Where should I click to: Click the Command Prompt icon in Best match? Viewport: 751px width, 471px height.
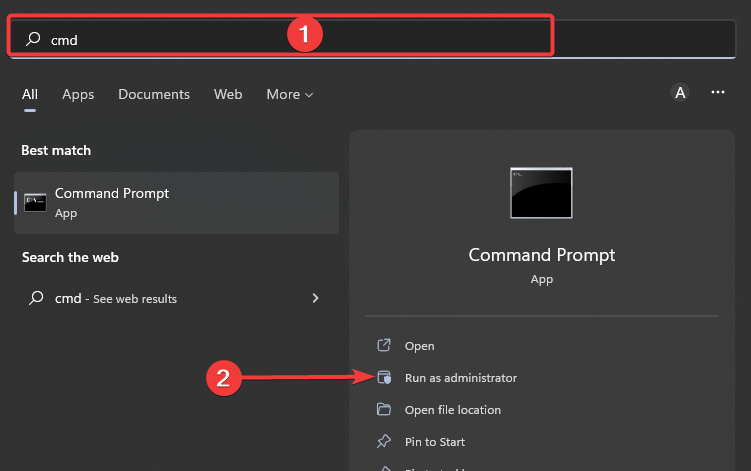(35, 203)
